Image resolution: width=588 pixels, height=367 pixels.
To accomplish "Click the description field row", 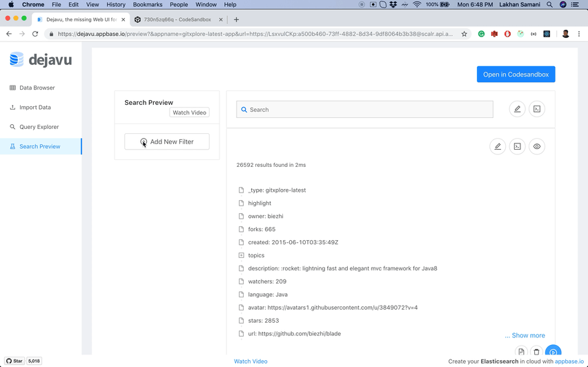I will click(x=342, y=268).
